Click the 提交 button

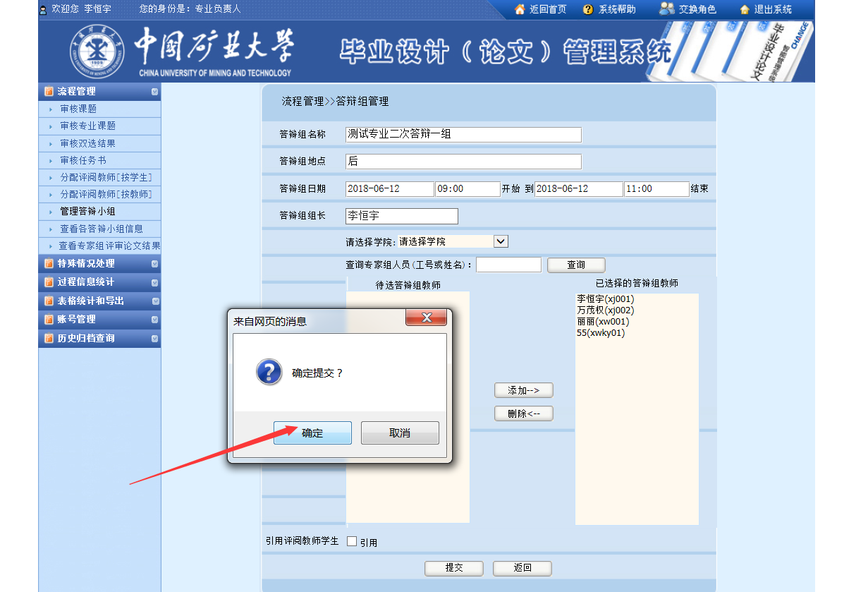click(x=453, y=568)
